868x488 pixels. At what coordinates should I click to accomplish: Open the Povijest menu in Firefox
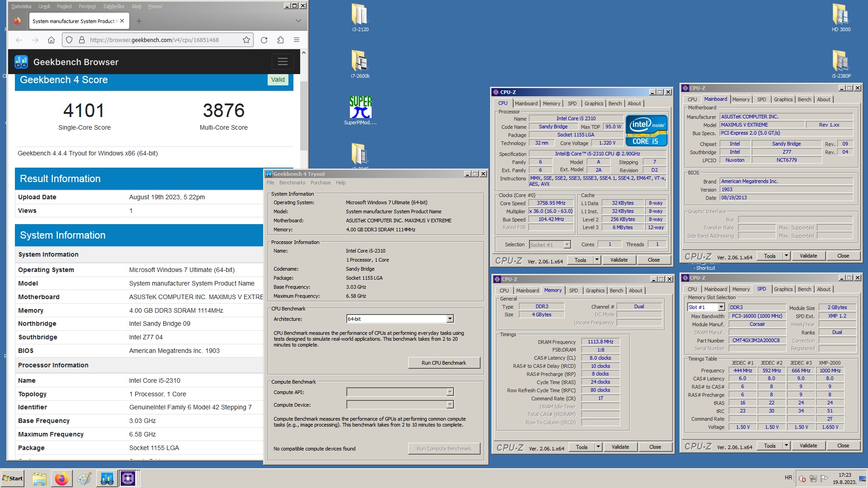pyautogui.click(x=87, y=6)
